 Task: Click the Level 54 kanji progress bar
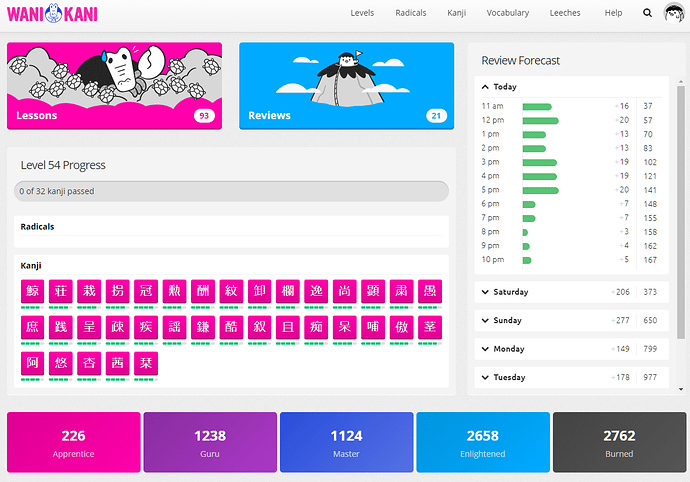click(231, 191)
